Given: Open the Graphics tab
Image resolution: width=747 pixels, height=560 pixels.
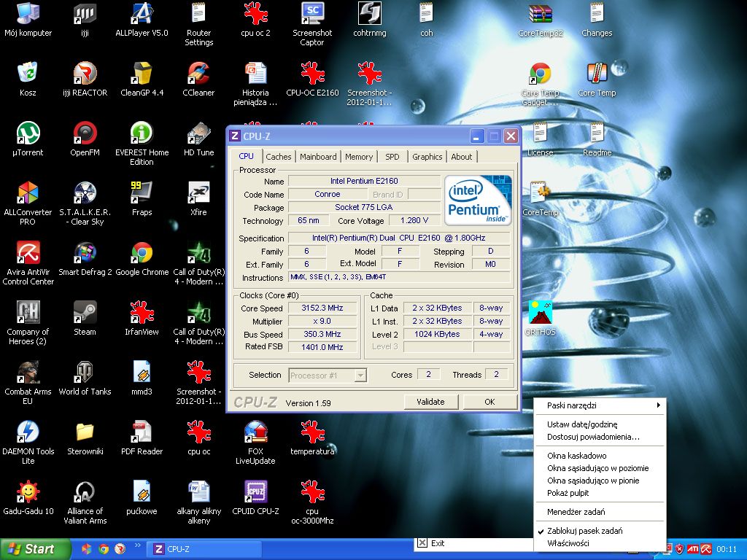Looking at the screenshot, I should [x=427, y=157].
